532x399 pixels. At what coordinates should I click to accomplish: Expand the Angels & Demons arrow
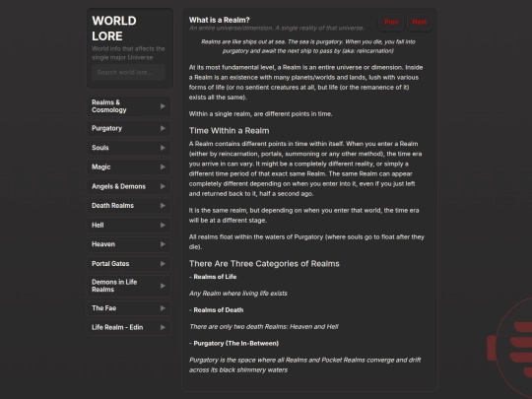163,186
